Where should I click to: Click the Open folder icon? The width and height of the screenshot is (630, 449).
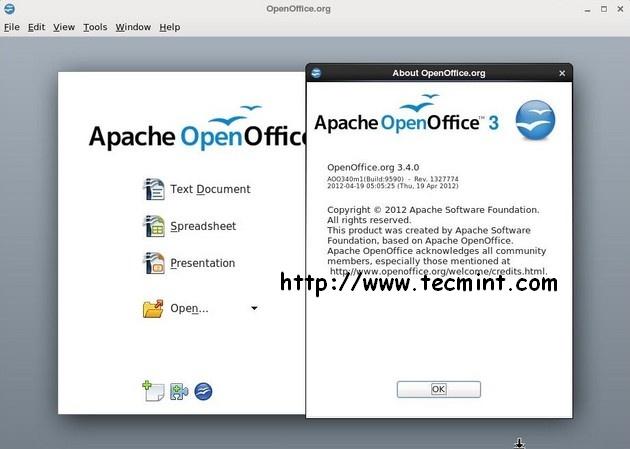153,308
